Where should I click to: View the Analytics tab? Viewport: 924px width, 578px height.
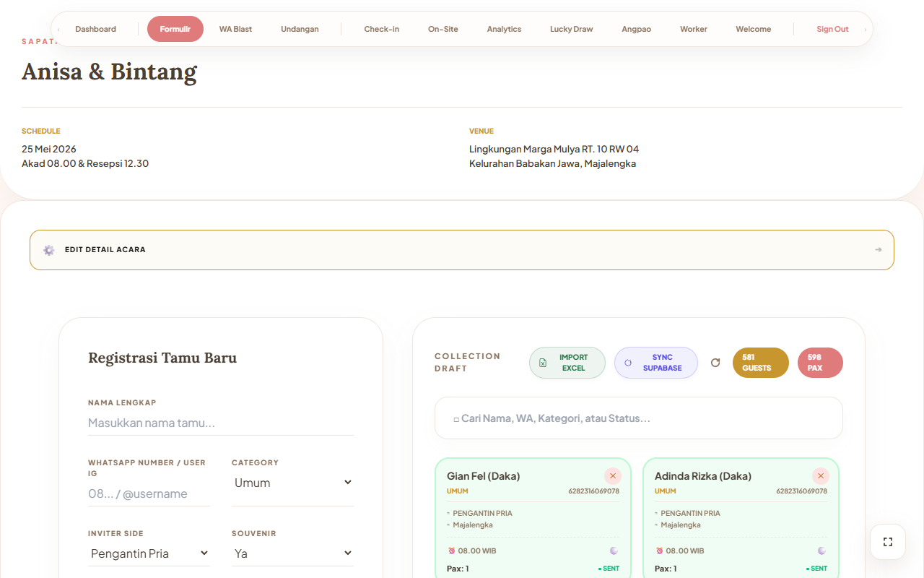click(504, 29)
